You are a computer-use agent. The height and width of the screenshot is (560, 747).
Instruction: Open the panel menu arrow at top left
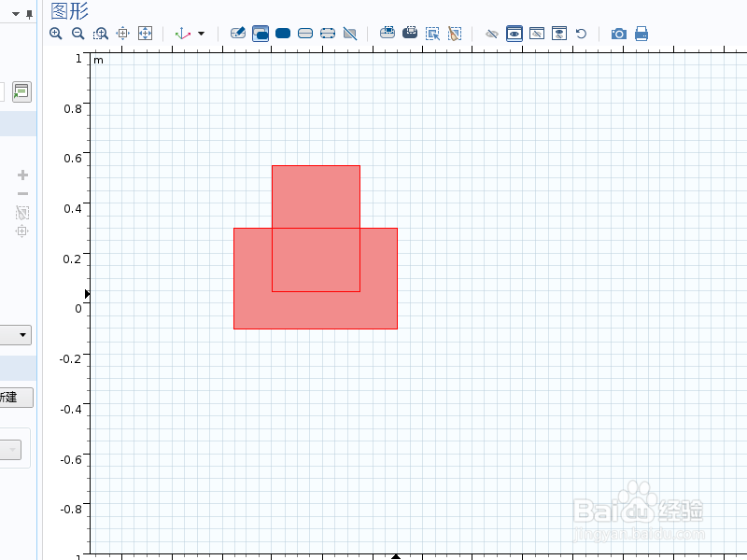pos(16,14)
